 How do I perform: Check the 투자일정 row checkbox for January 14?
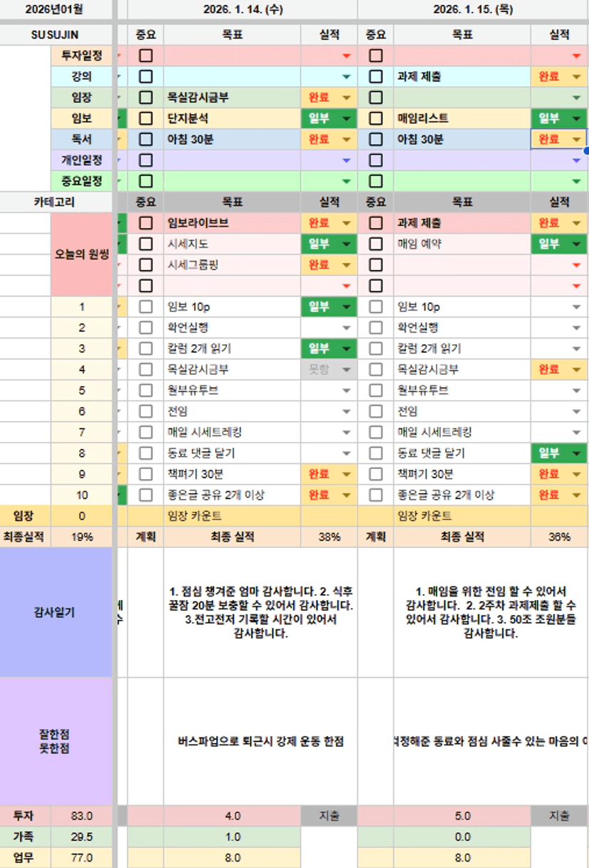(146, 56)
